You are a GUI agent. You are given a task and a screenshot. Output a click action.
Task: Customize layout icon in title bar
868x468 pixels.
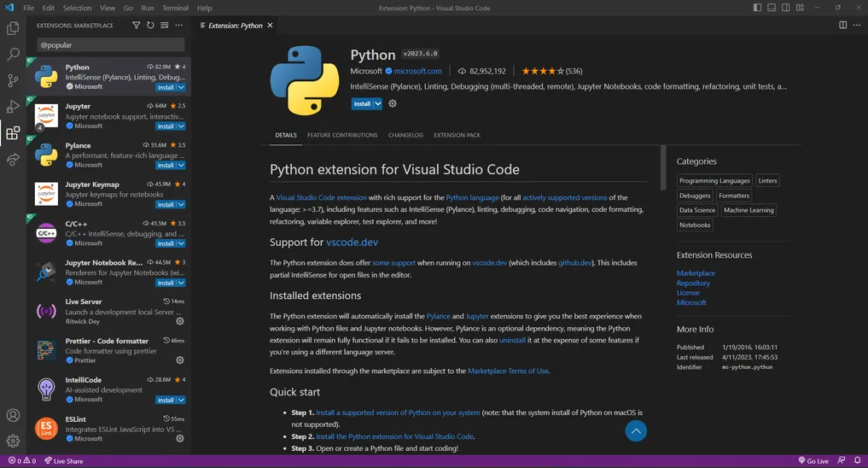click(800, 8)
